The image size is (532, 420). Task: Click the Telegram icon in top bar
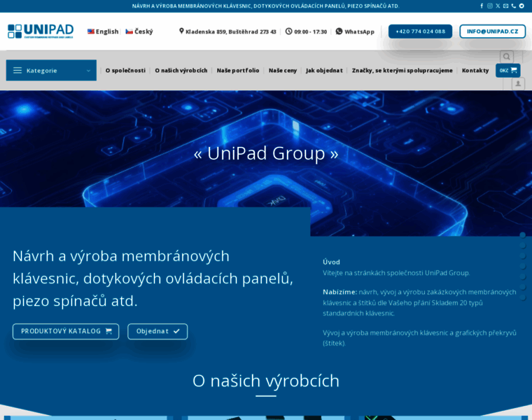point(521,6)
